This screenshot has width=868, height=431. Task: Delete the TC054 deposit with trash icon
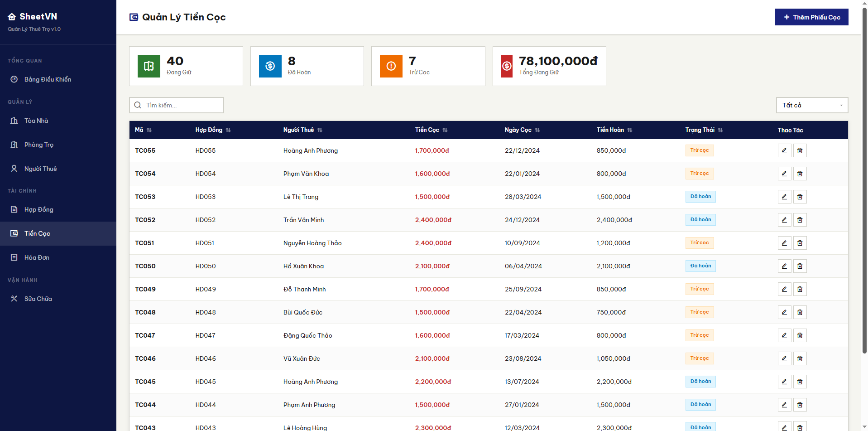800,174
